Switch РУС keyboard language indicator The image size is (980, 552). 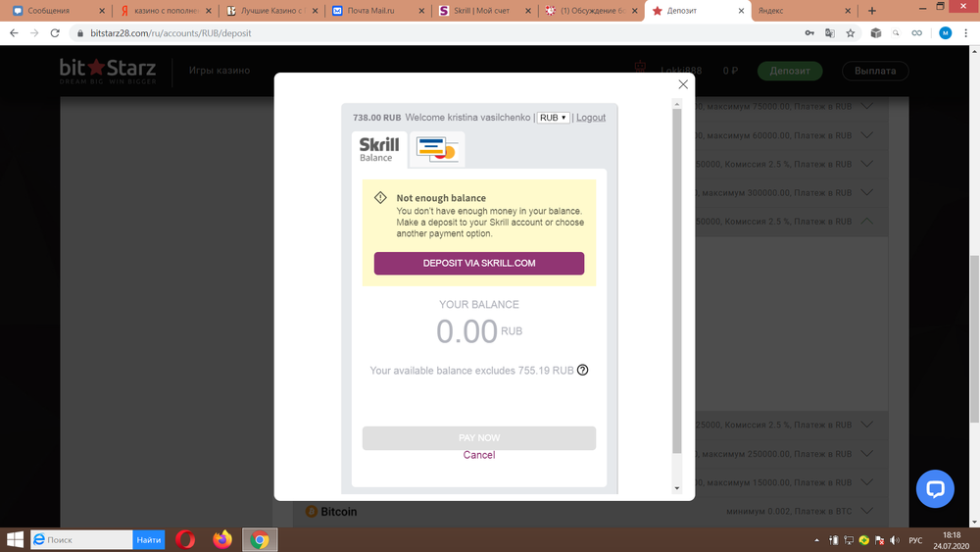[x=915, y=540]
